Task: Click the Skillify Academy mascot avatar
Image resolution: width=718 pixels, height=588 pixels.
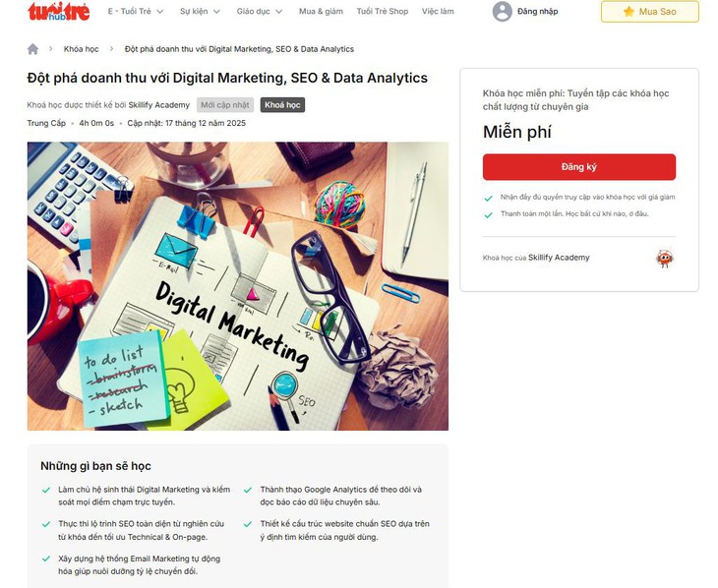Action: tap(665, 259)
